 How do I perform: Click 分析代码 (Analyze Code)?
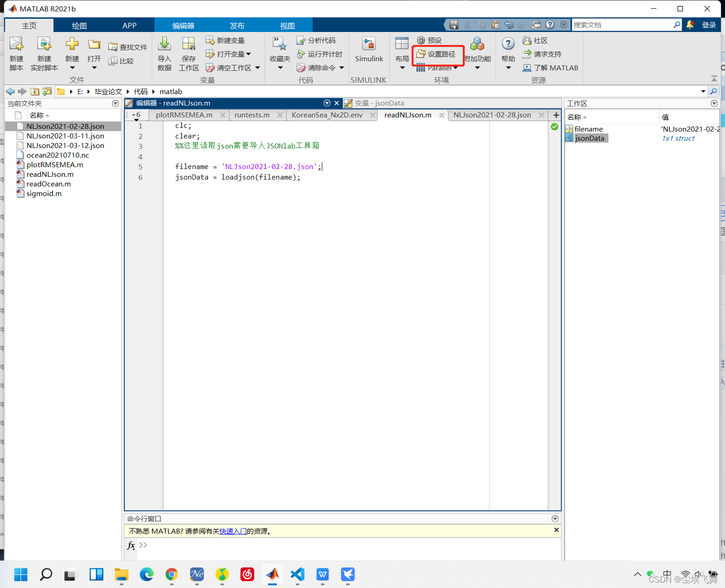316,40
